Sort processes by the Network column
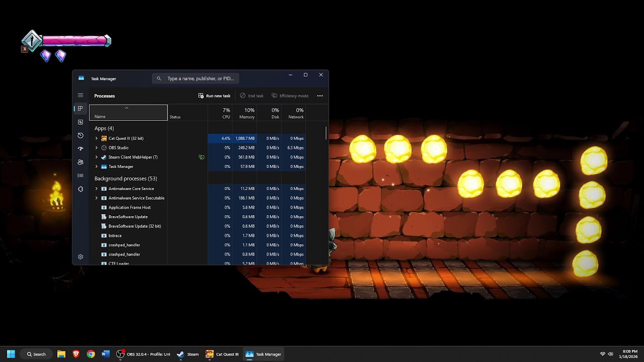 [x=293, y=113]
